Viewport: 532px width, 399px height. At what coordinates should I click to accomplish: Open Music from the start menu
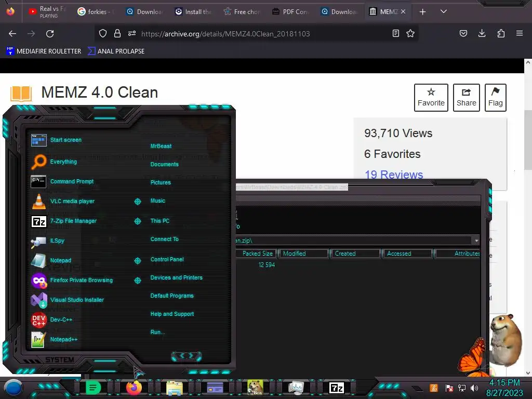click(158, 201)
